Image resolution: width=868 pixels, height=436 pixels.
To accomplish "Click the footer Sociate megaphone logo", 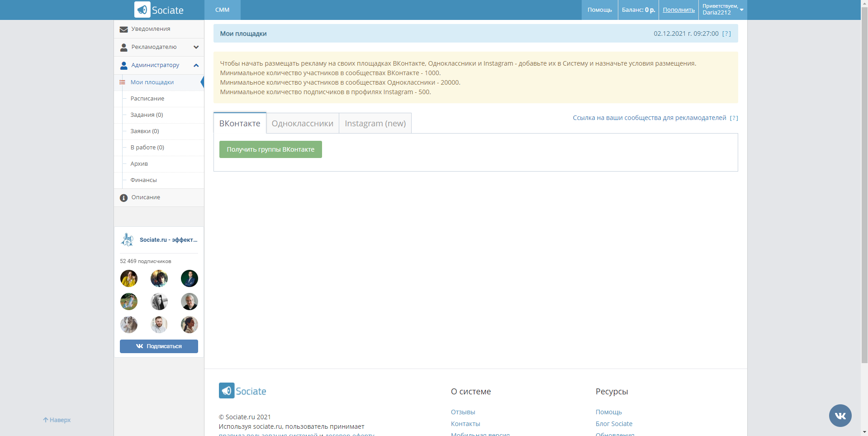I will [242, 391].
